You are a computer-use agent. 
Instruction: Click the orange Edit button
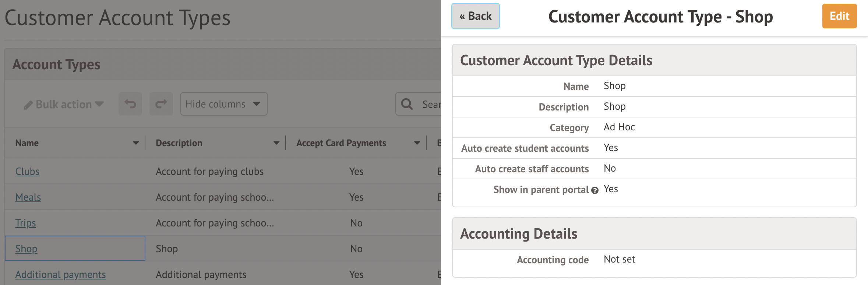coord(839,16)
